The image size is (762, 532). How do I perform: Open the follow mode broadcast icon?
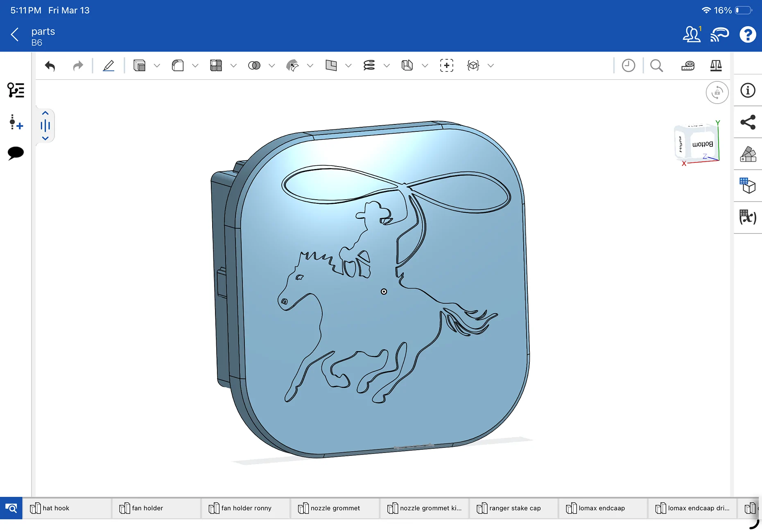720,34
